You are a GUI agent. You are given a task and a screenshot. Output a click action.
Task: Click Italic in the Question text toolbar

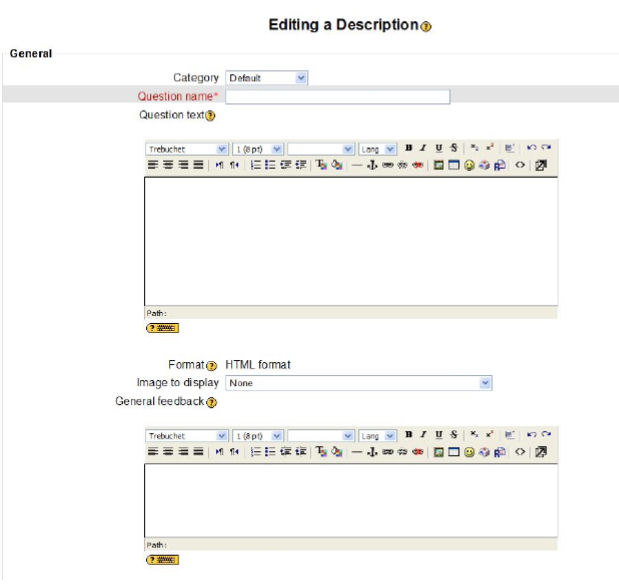pos(424,148)
